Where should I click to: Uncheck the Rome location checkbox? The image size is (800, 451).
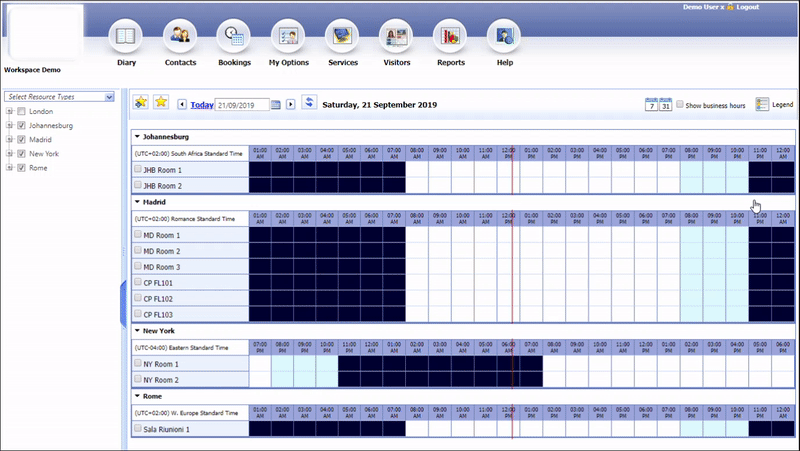click(x=21, y=168)
